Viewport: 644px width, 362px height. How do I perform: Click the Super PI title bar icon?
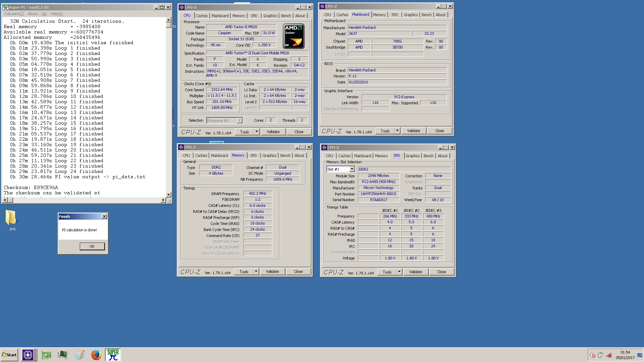5,7
